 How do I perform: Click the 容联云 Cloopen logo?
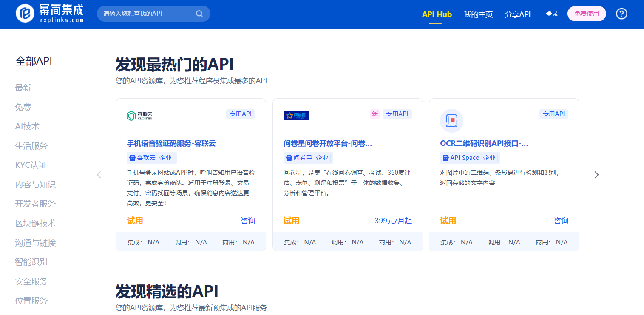(x=139, y=116)
